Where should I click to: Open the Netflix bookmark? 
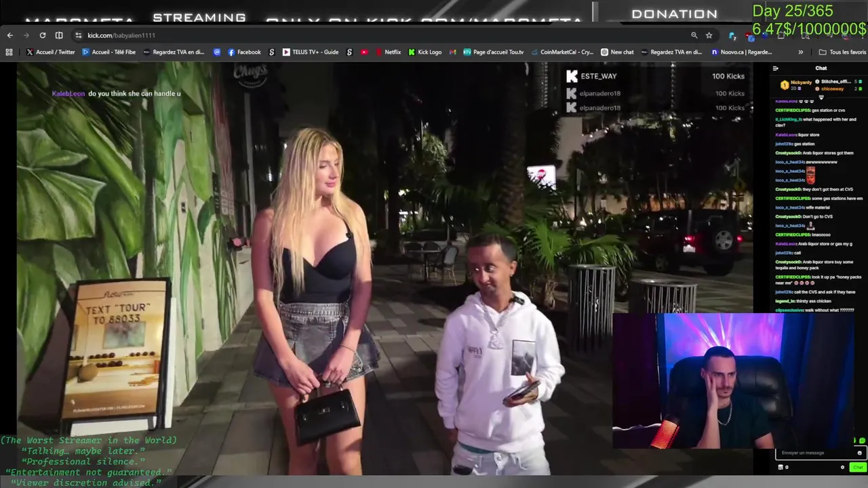coord(388,52)
